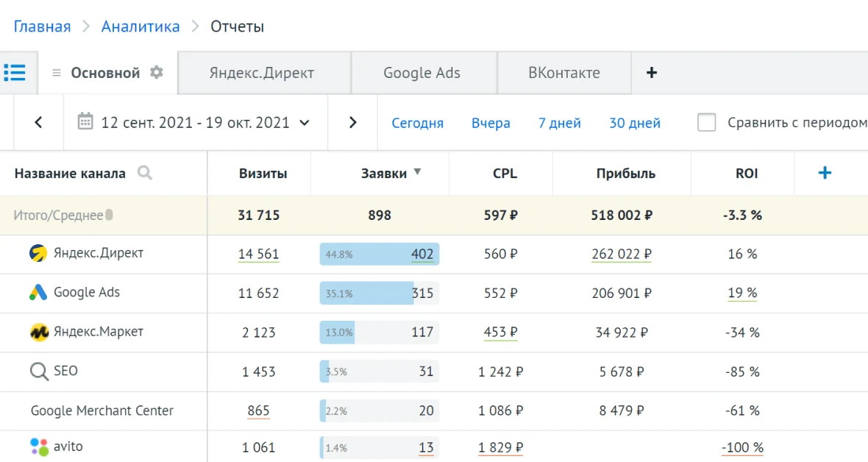Select the 7 дней quick period
Image resolution: width=868 pixels, height=462 pixels.
click(x=559, y=123)
